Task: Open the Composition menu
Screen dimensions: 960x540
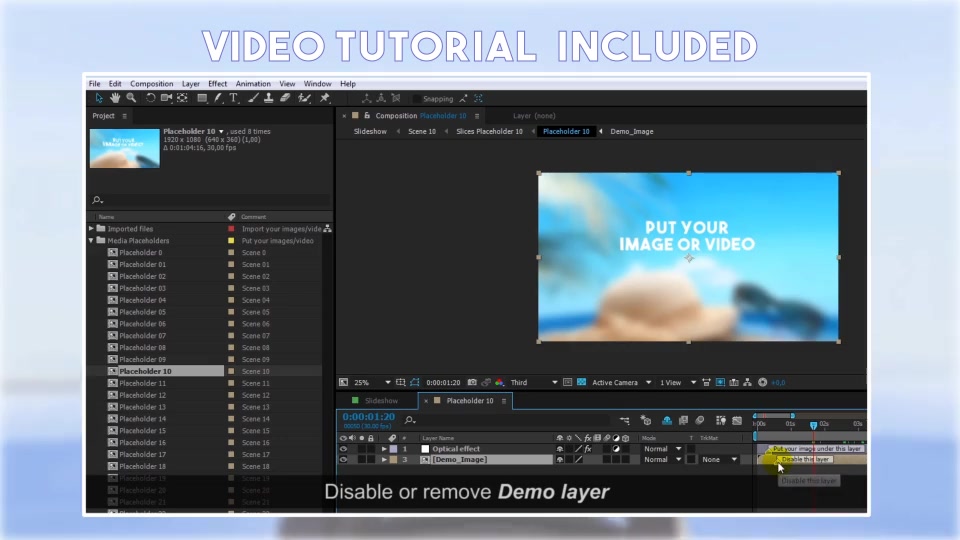Action: click(x=151, y=84)
